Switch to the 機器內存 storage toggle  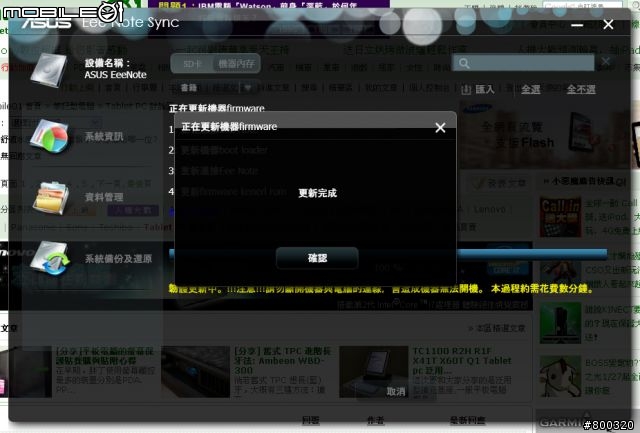tap(236, 64)
